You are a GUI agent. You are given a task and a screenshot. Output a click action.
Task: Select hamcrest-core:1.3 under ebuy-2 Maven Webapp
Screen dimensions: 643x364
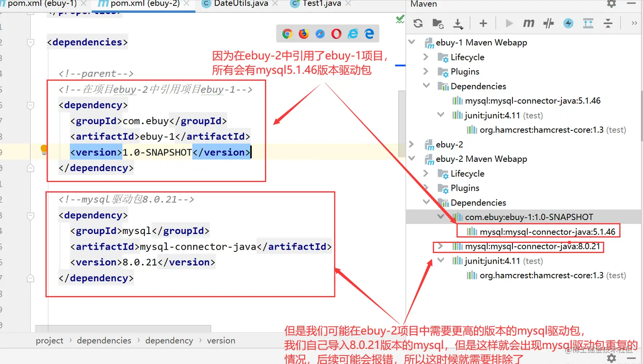546,275
